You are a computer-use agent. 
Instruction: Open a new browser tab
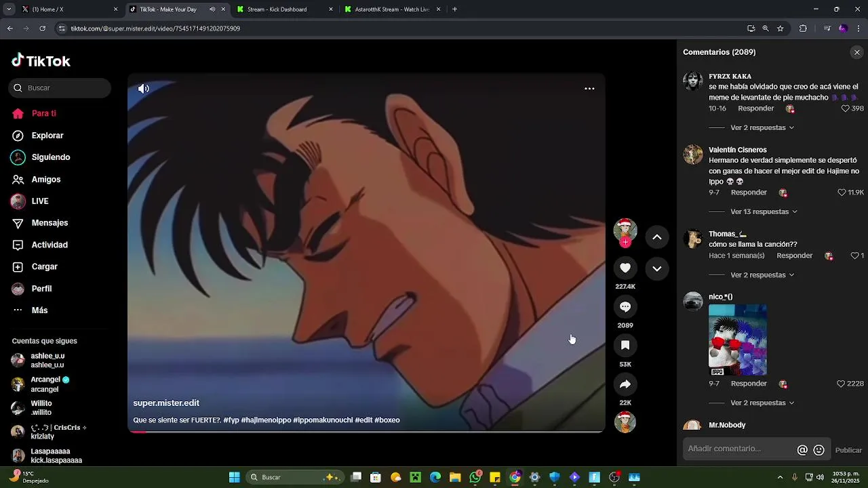click(454, 9)
